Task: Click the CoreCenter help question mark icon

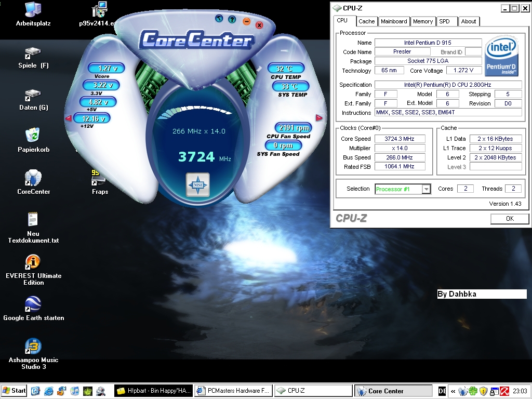Action: coord(232,19)
